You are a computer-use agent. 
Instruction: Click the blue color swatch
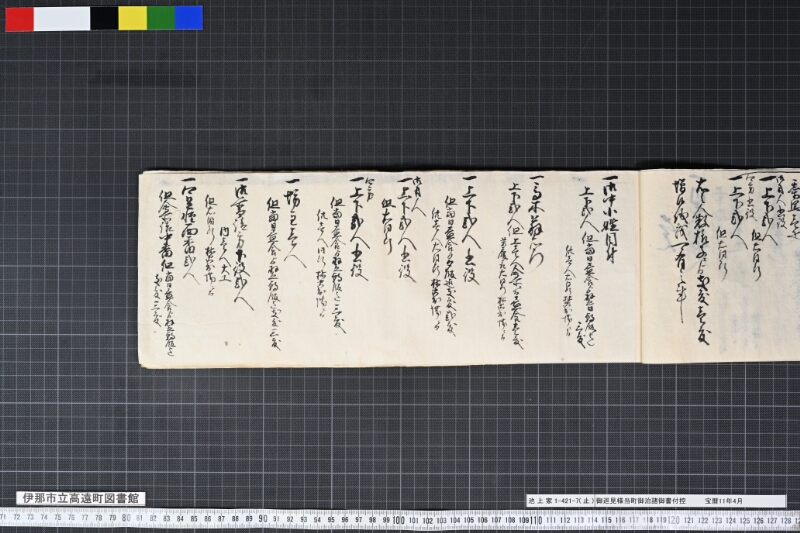(x=189, y=18)
